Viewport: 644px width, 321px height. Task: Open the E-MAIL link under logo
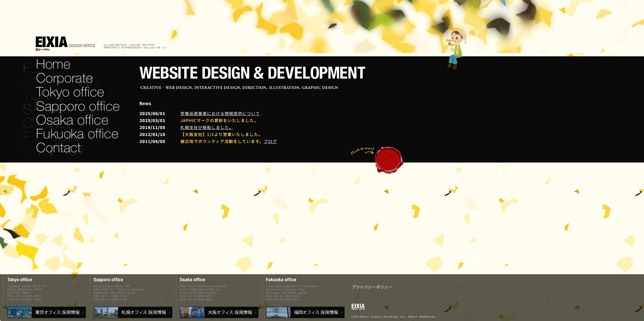(x=43, y=49)
